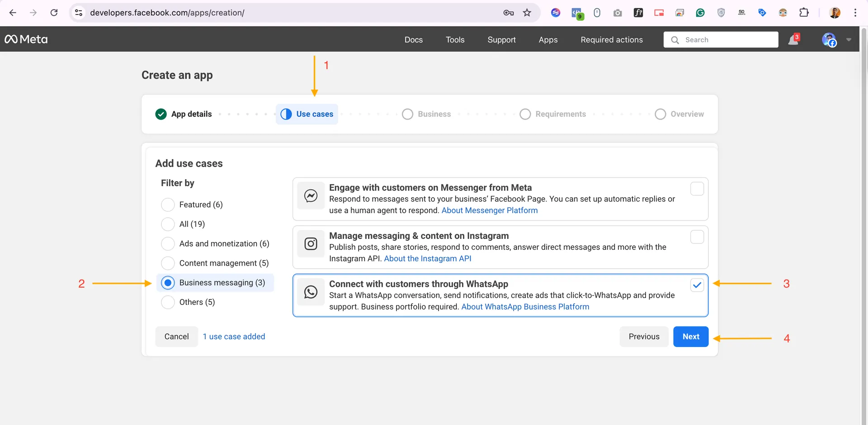This screenshot has width=868, height=425.
Task: Select the Others (5) filter
Action: coord(168,302)
